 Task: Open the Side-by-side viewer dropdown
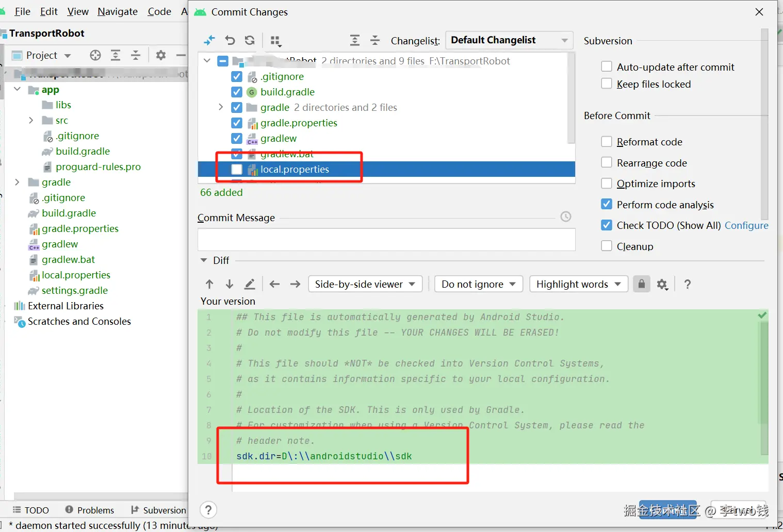tap(365, 284)
